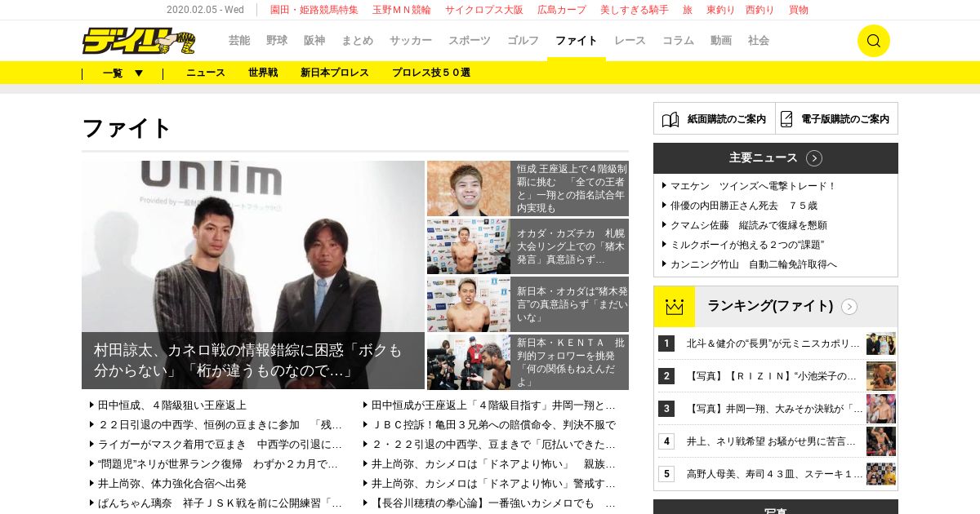
Task: Open the 社会 navigation tab
Action: coord(759,40)
